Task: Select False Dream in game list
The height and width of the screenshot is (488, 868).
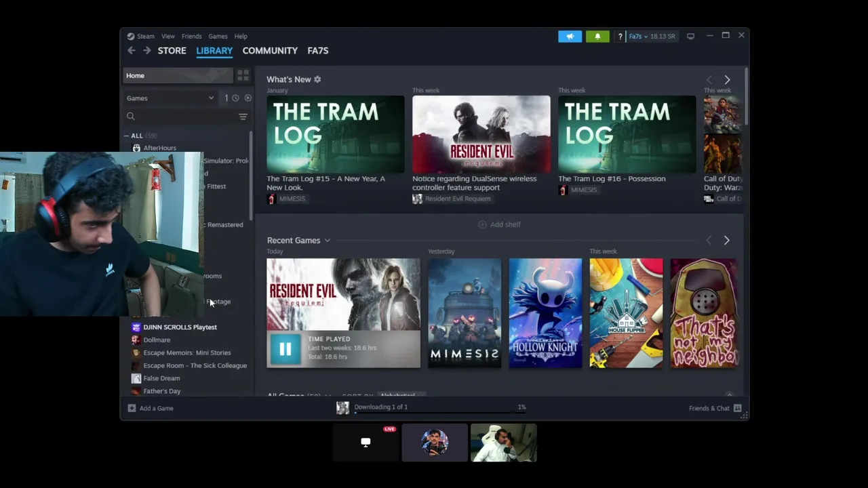Action: pos(161,379)
